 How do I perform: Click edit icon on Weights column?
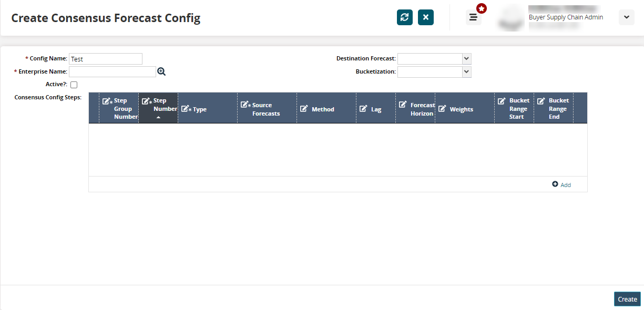tap(442, 109)
